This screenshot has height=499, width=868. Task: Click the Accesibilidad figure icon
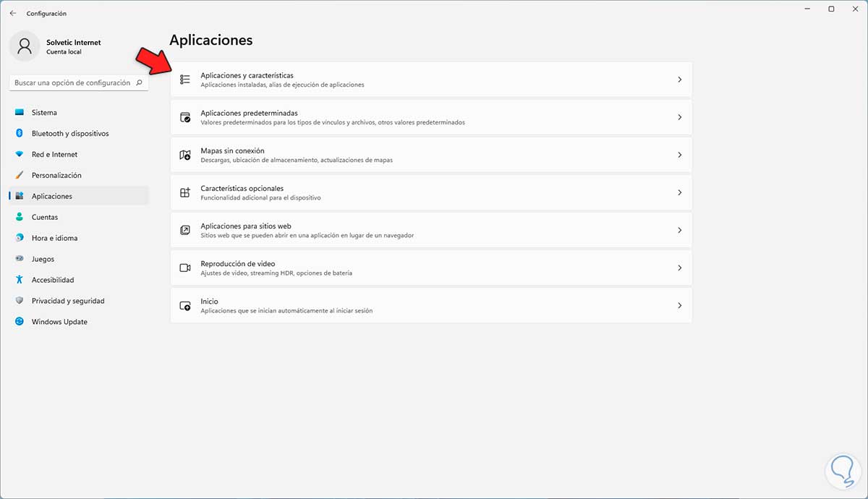click(20, 280)
